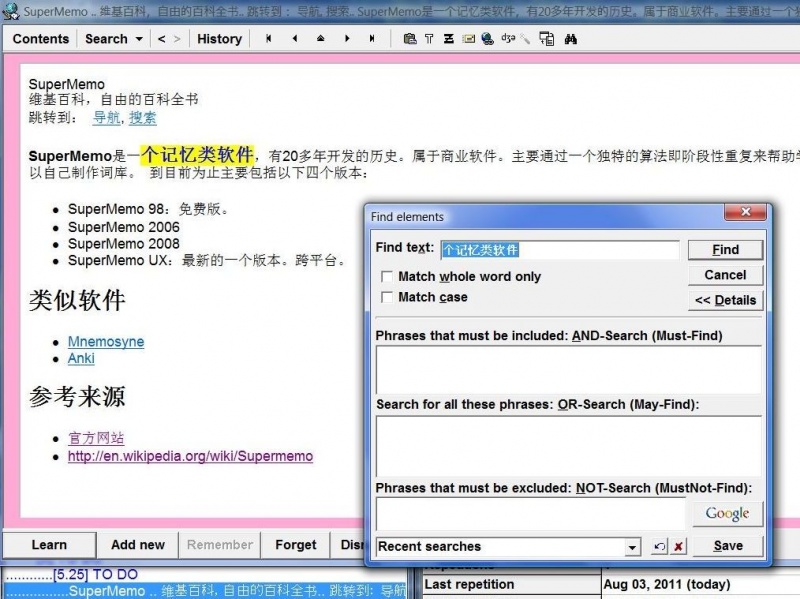Close the Find elements dialog

(745, 212)
